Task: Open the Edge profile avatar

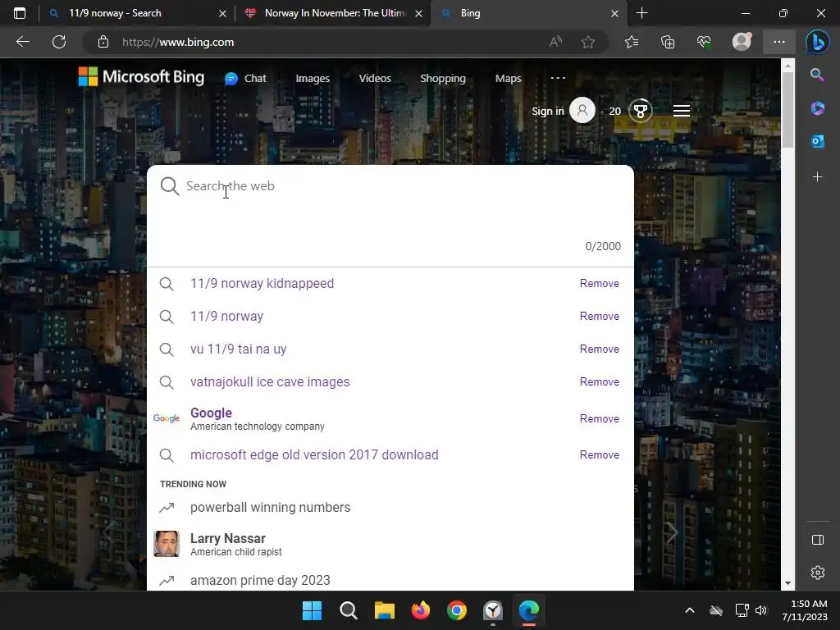Action: click(x=742, y=42)
